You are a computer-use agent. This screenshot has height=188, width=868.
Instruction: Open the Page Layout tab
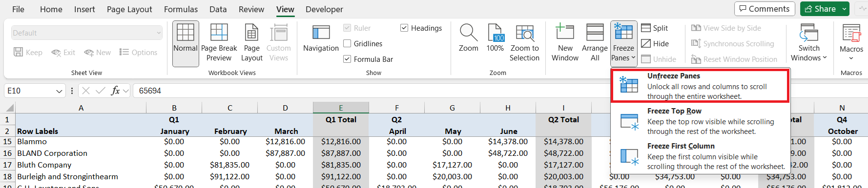coord(129,9)
